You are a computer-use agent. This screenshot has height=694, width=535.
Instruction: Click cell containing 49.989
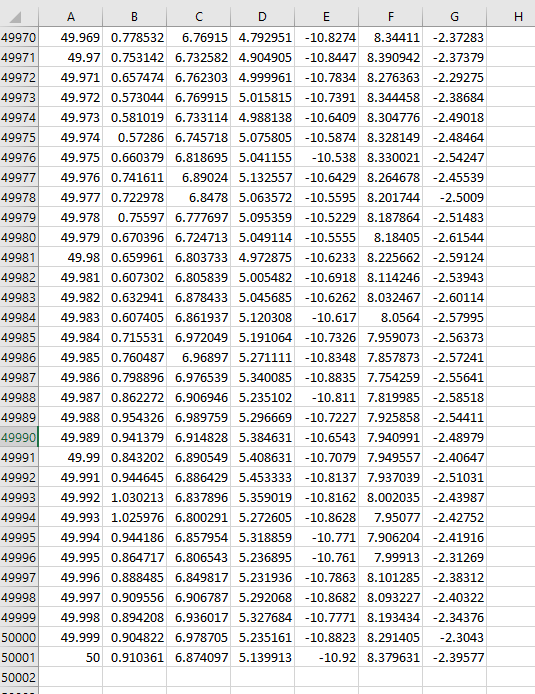tap(71, 438)
